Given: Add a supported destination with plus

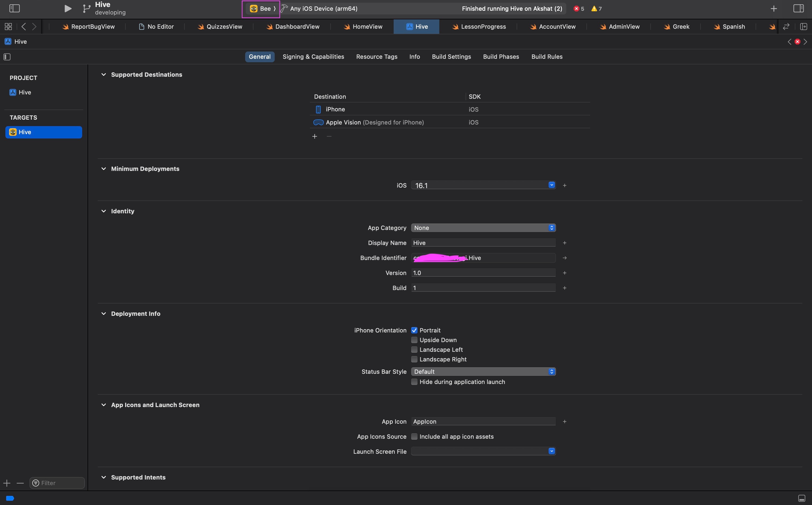Looking at the screenshot, I should click(x=314, y=136).
